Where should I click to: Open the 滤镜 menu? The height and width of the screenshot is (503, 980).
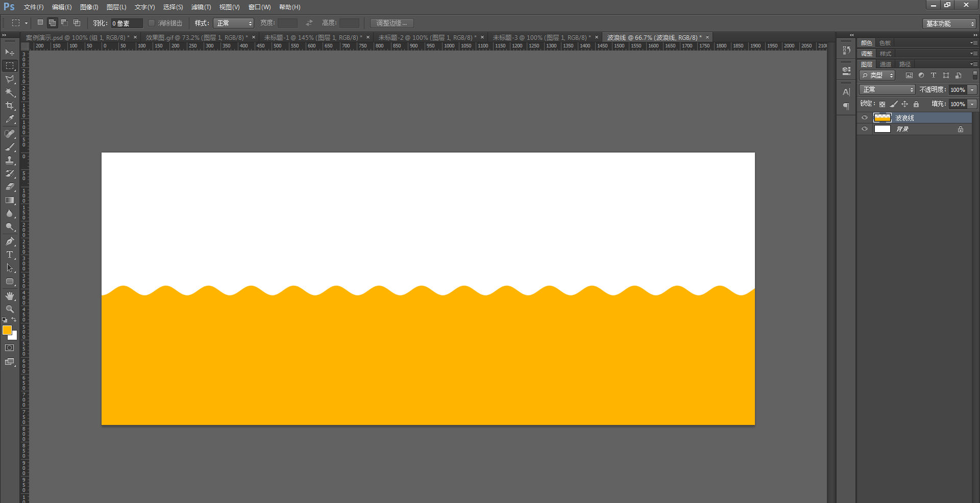201,7
